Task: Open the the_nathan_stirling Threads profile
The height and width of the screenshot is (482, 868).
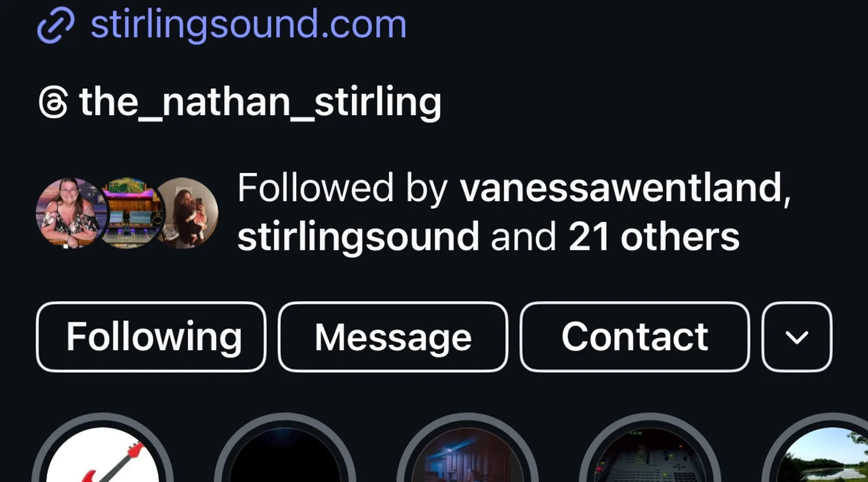Action: click(260, 102)
